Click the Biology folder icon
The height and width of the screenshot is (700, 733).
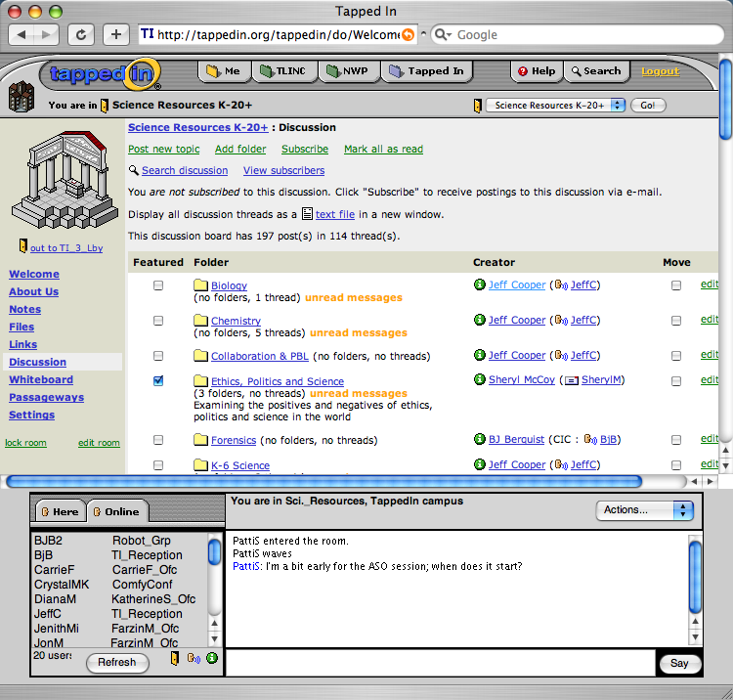pos(200,285)
